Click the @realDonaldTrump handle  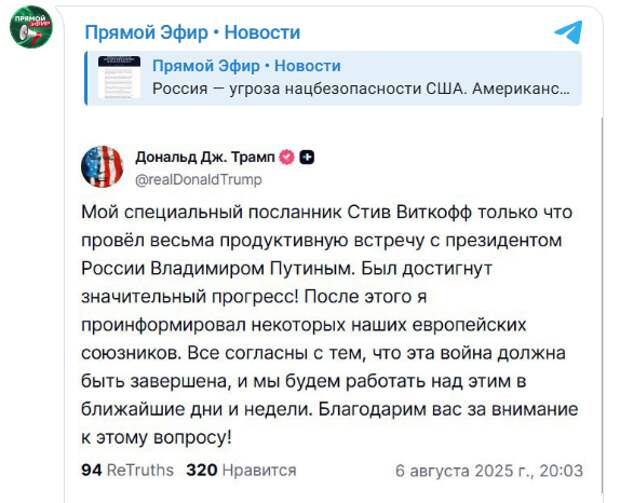point(198,179)
